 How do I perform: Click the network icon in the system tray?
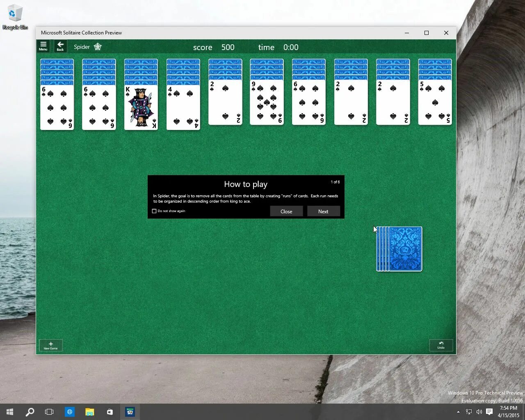pos(468,411)
